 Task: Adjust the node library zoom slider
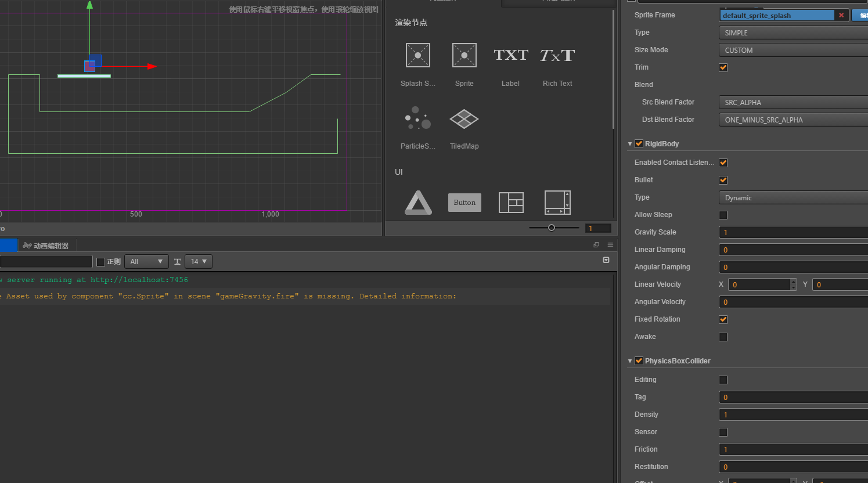tap(552, 228)
